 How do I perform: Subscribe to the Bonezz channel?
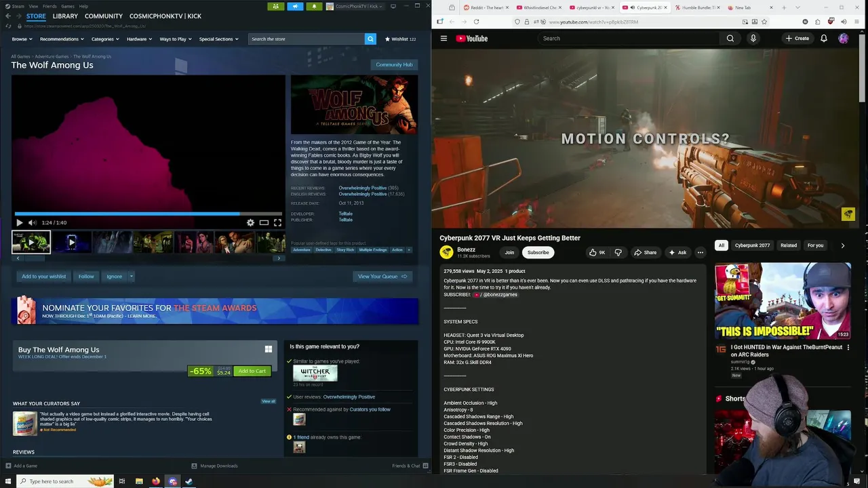[x=538, y=252]
